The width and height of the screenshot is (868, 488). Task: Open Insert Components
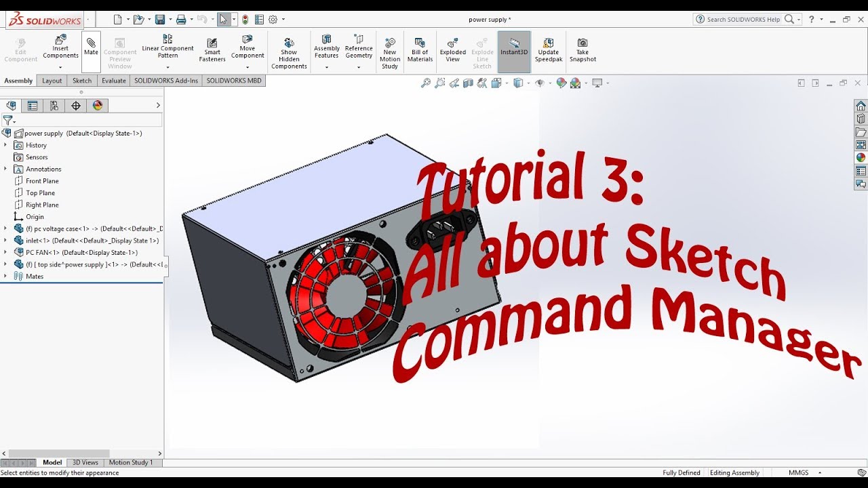(x=60, y=47)
